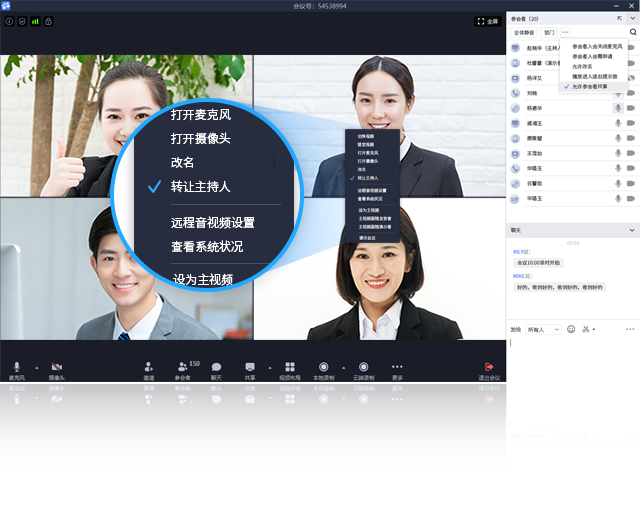Image resolution: width=640 pixels, height=530 pixels.
Task: Mute microphone for participant 杨德华
Action: (x=618, y=108)
